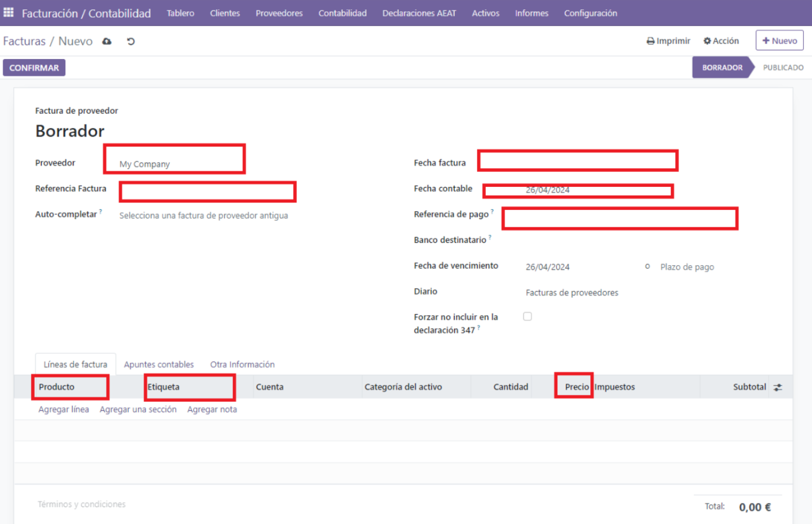Switch to Otra Información tab

click(242, 364)
